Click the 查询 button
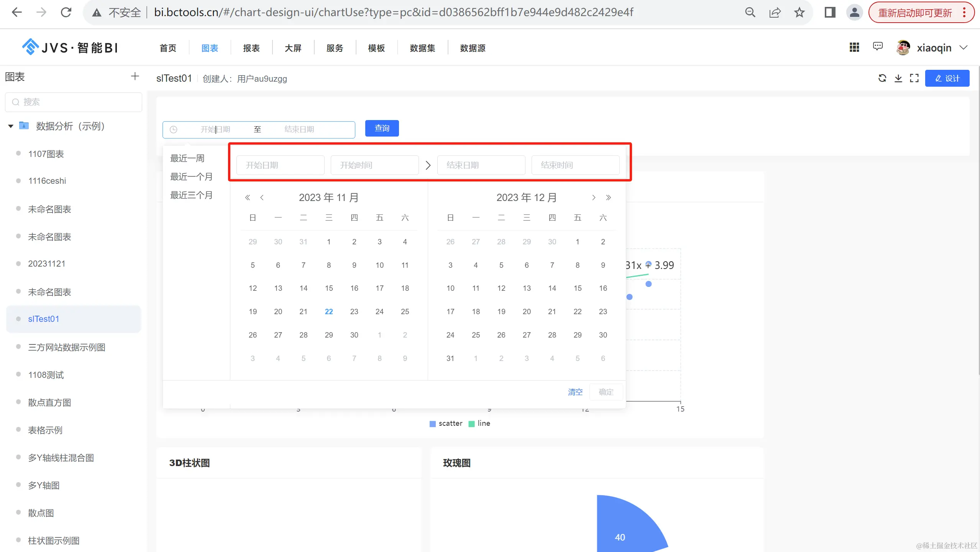980x552 pixels. (x=382, y=128)
